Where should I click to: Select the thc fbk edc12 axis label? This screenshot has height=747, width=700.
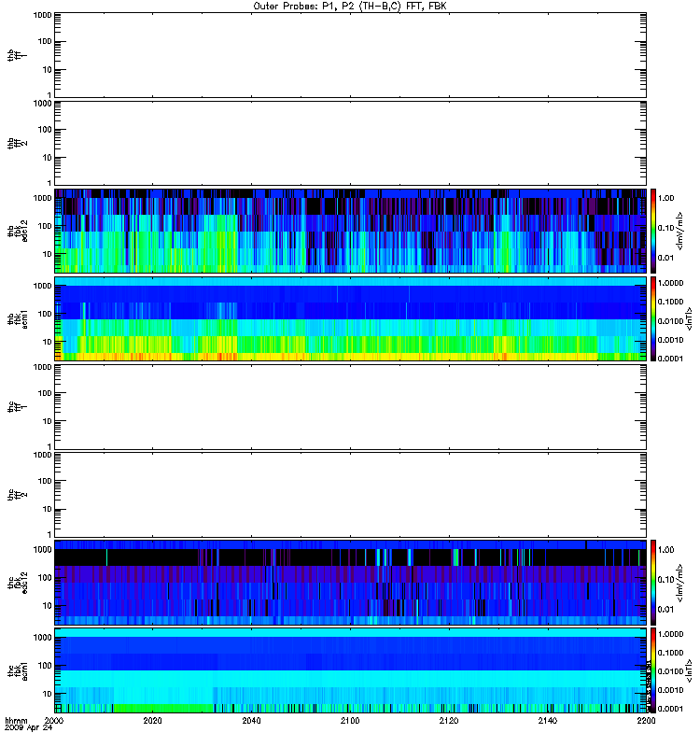click(x=18, y=582)
